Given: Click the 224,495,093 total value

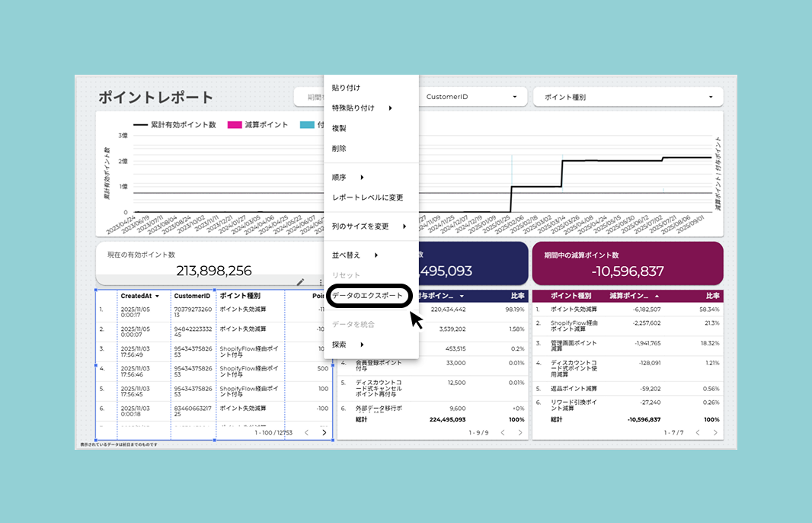Looking at the screenshot, I should point(447,419).
